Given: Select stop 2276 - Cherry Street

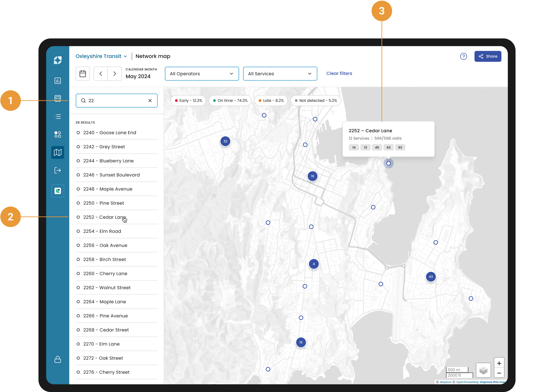Looking at the screenshot, I should pyautogui.click(x=116, y=372).
